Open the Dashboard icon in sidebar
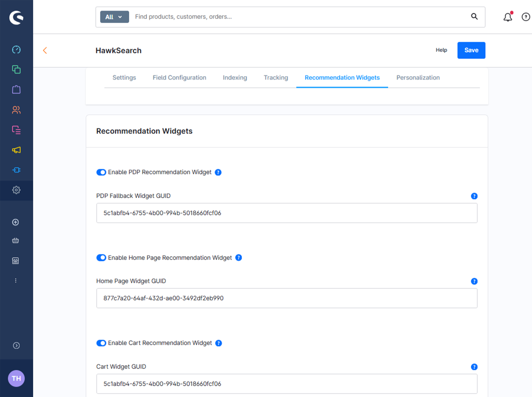 16,50
